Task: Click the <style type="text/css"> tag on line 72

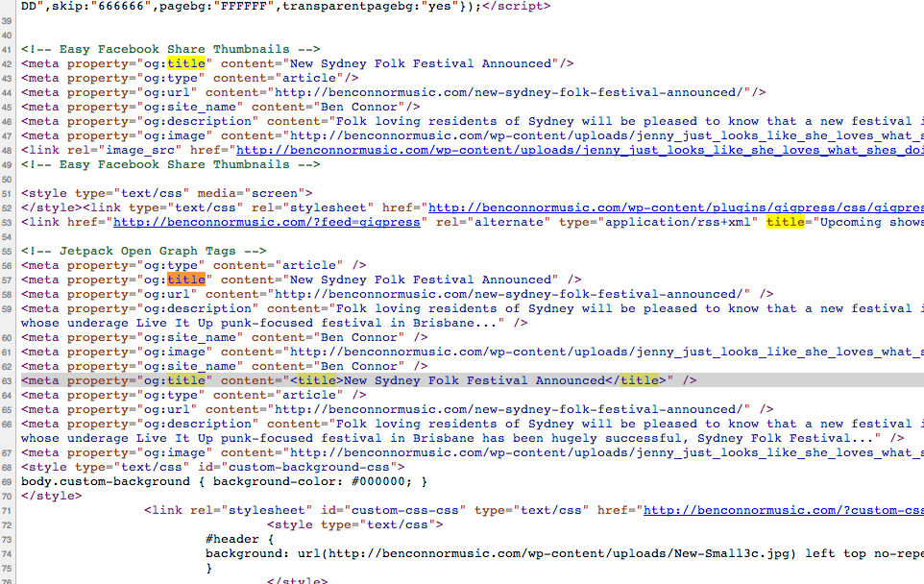Action: pos(355,525)
